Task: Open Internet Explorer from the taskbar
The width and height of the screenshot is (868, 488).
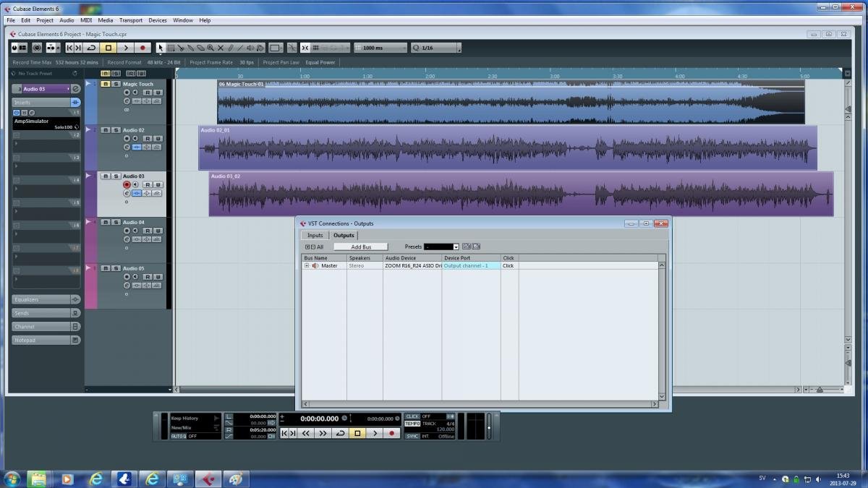Action: (x=95, y=479)
